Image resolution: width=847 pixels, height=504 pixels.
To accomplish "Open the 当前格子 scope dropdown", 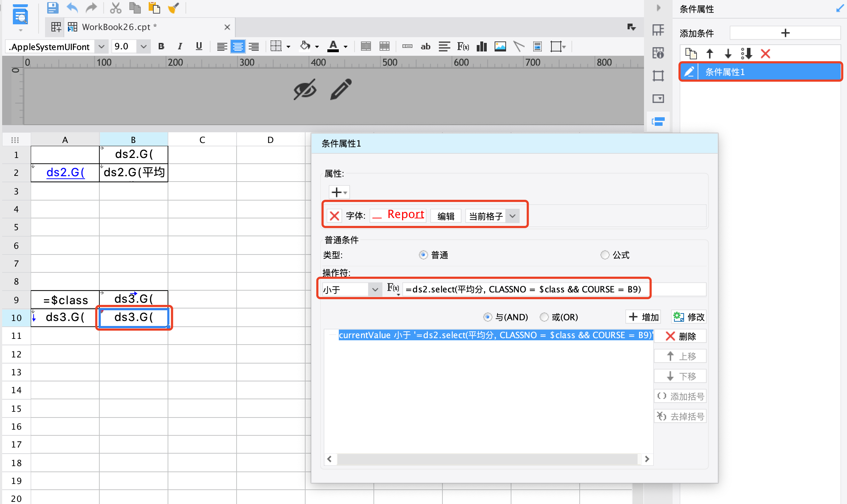I will [512, 216].
